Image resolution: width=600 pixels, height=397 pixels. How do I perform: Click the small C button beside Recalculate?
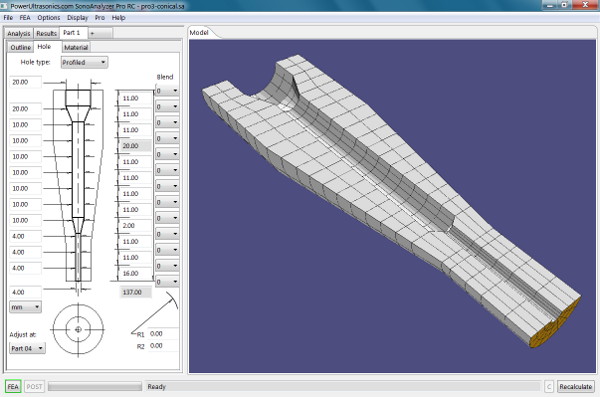coord(549,387)
